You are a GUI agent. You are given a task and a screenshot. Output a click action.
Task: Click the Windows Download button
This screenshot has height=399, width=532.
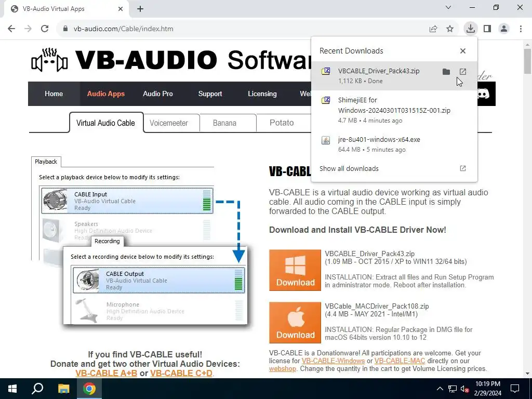[x=295, y=270]
